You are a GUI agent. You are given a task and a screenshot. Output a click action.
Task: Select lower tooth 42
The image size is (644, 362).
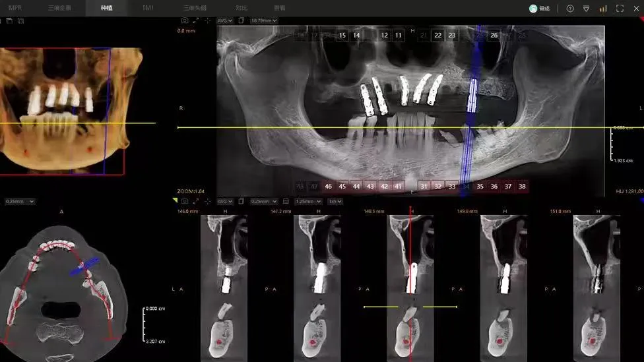pyautogui.click(x=384, y=187)
